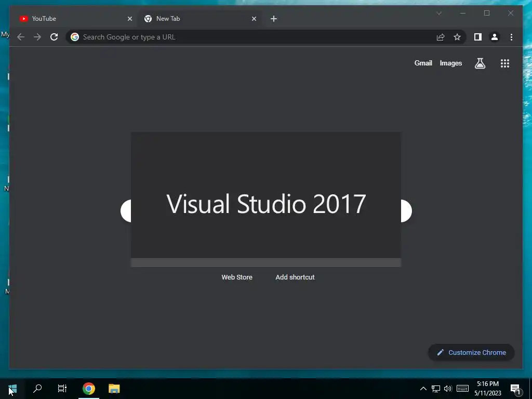Open the notification center icon
This screenshot has height=399, width=532.
(x=516, y=389)
